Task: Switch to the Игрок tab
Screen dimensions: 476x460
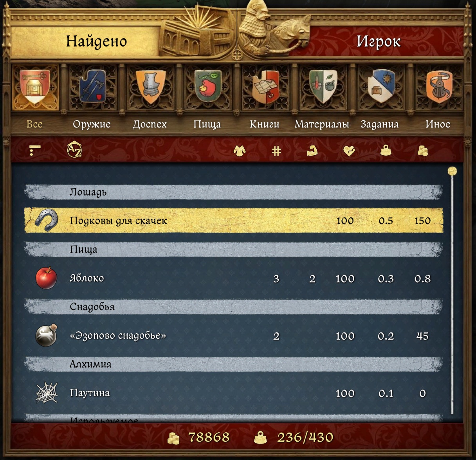Action: [378, 41]
